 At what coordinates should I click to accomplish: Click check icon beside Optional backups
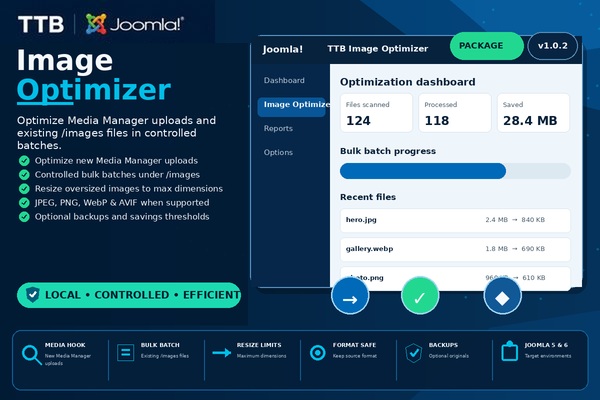(x=24, y=217)
